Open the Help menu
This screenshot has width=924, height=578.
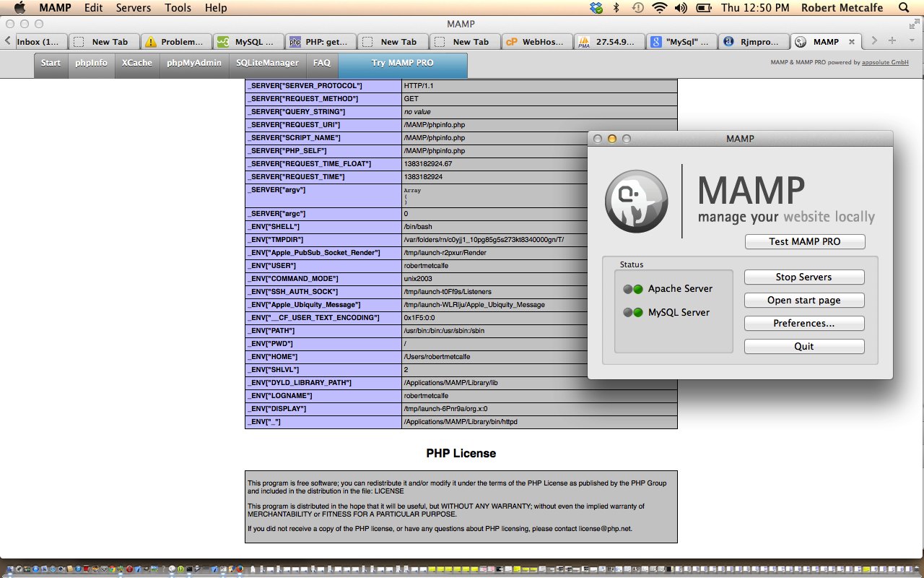pos(216,8)
